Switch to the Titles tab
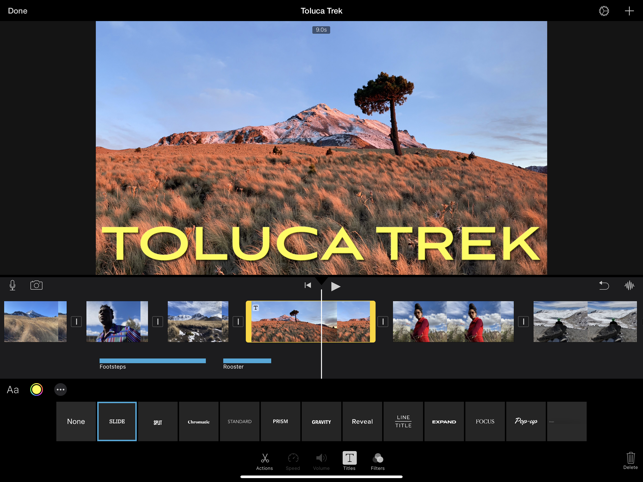 349,460
